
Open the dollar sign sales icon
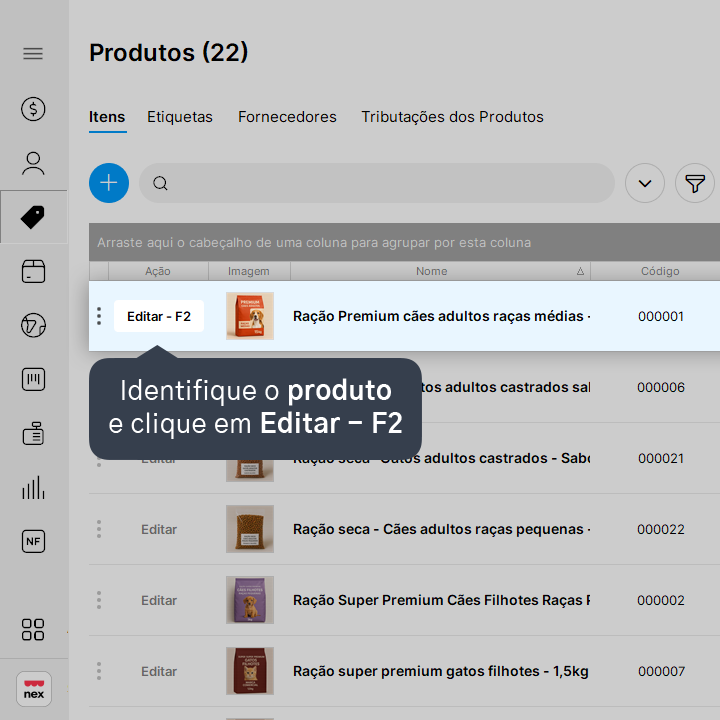pos(33,109)
